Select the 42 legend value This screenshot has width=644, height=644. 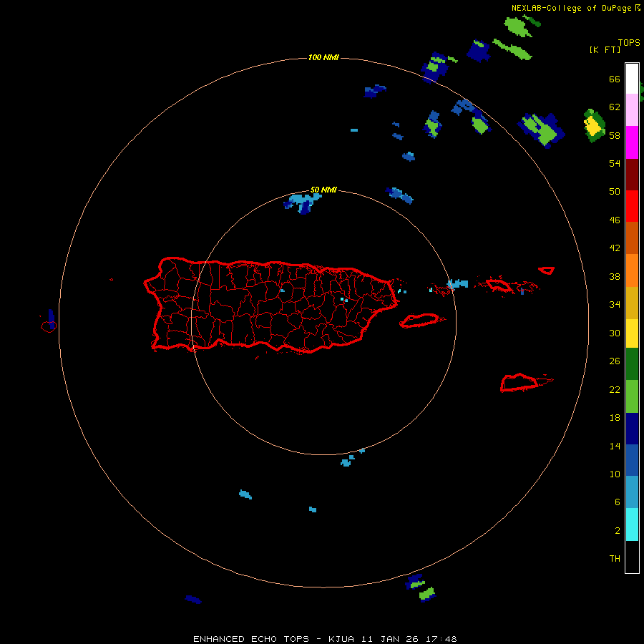click(615, 248)
